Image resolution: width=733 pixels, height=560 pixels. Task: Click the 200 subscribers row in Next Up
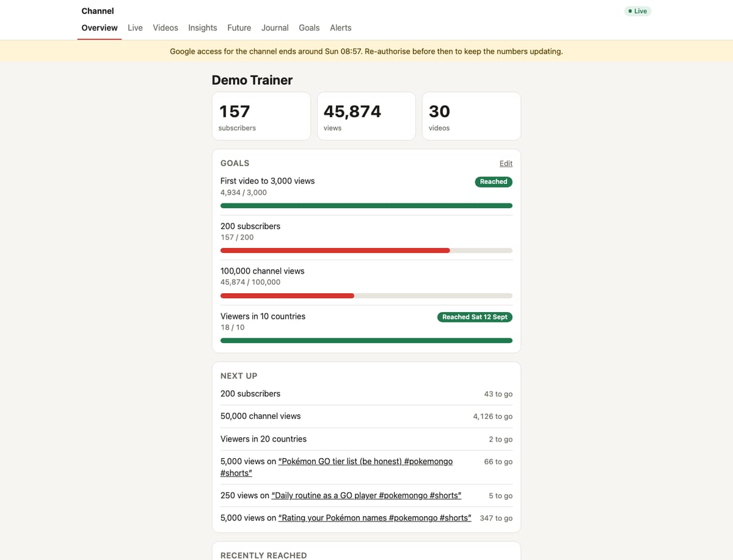[x=366, y=394]
